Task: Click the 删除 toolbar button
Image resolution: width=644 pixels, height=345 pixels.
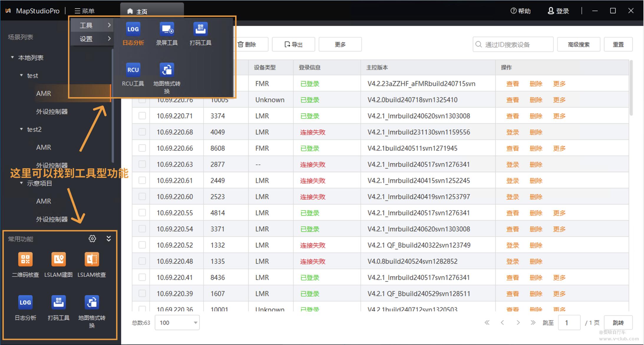Action: tap(250, 44)
